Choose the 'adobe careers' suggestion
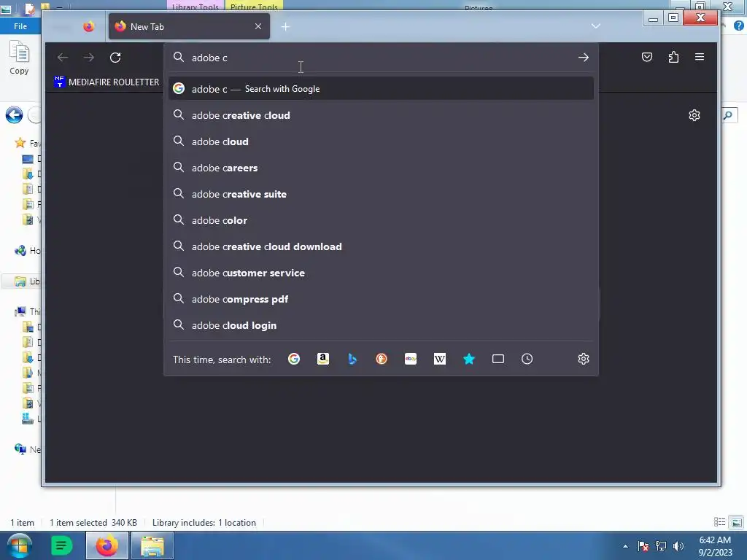Viewport: 747px width, 560px height. (381, 168)
